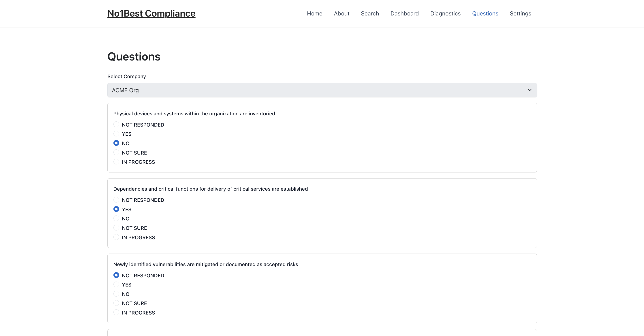The image size is (644, 336).
Task: Select NOT RESPONDED for physical devices question
Action: tap(116, 125)
